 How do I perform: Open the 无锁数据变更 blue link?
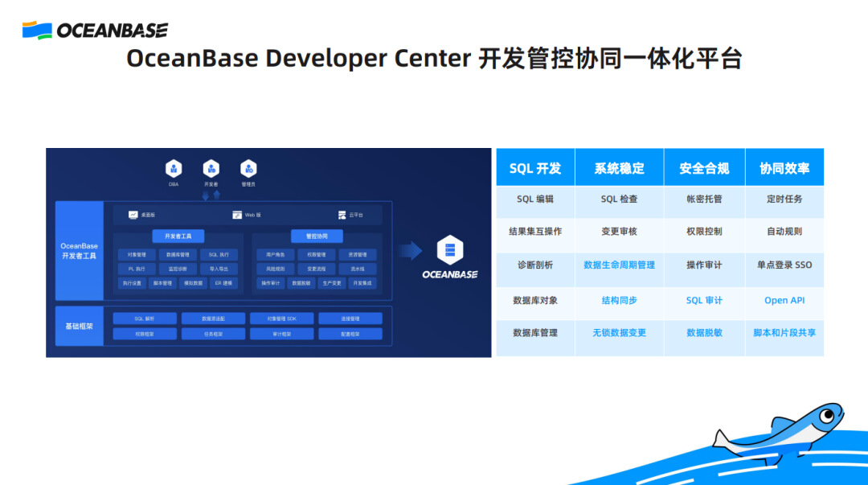pyautogui.click(x=620, y=333)
